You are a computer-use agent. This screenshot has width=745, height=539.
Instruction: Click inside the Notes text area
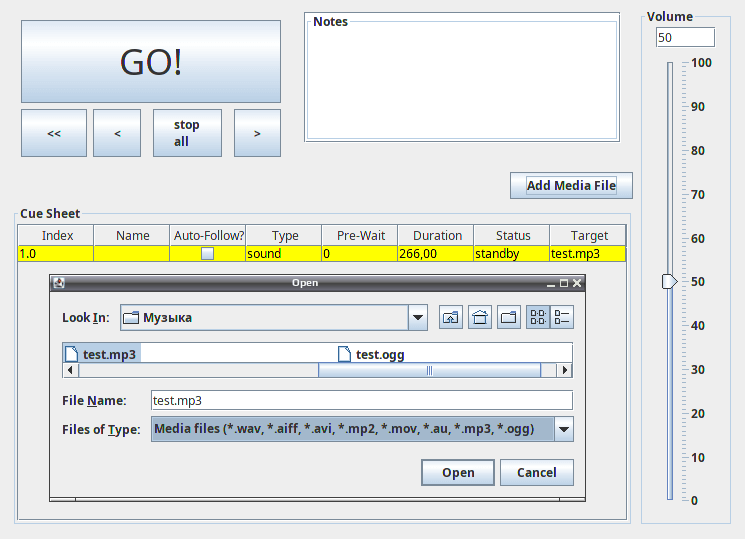click(x=462, y=79)
